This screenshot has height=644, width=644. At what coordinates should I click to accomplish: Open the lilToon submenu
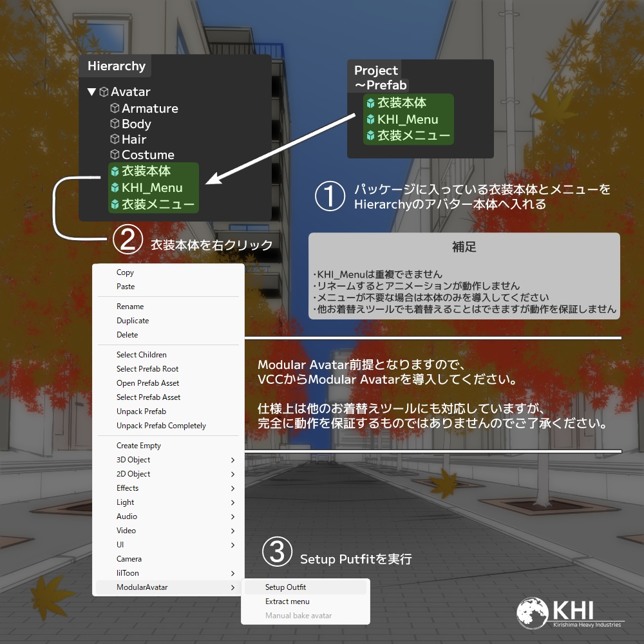click(x=168, y=573)
